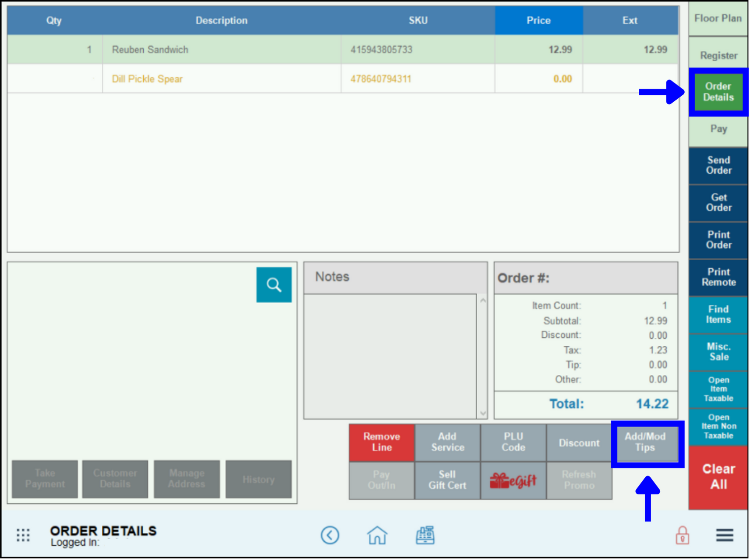The width and height of the screenshot is (750, 560).
Task: Select the Reuben Sandwich order line
Action: coord(221,49)
